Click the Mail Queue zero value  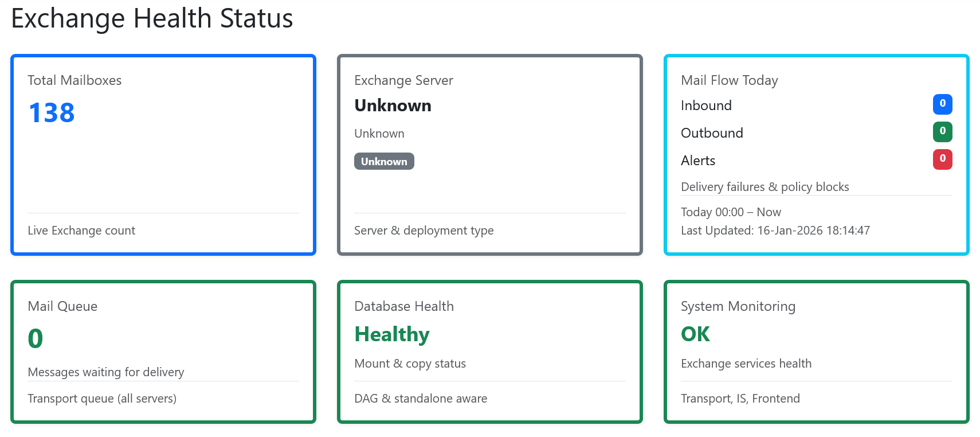[x=36, y=338]
